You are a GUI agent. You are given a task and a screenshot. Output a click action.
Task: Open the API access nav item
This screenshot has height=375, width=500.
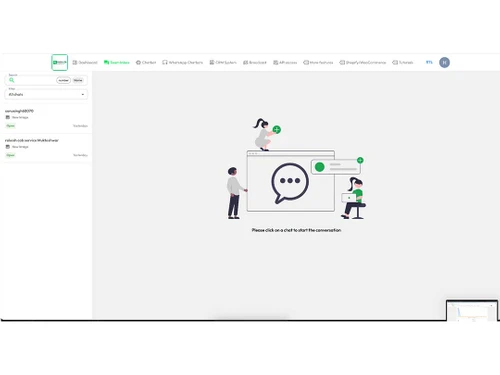pos(285,62)
